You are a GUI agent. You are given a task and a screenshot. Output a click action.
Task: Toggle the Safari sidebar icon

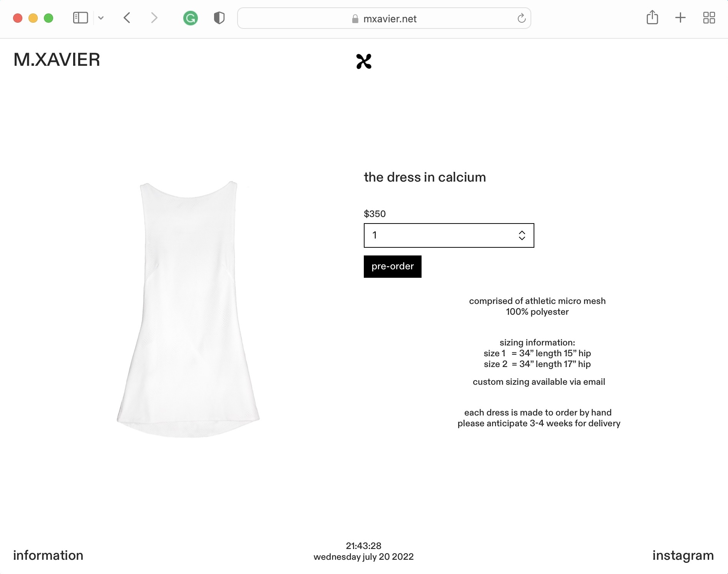click(x=80, y=18)
